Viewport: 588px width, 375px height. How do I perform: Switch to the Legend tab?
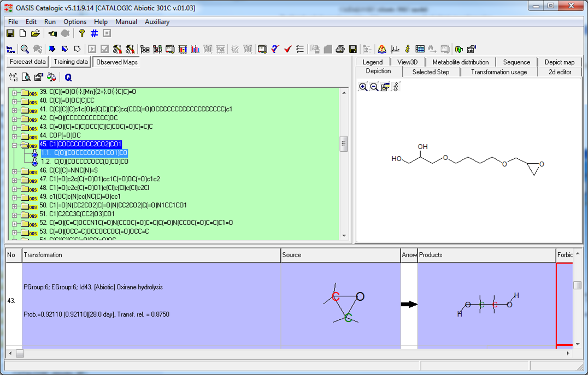(372, 62)
